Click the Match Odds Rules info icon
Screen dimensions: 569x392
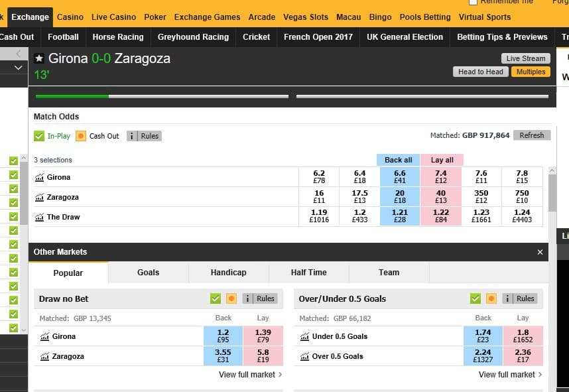tap(144, 136)
